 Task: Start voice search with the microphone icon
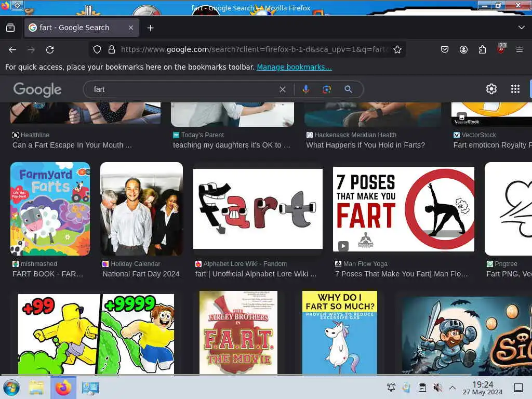(305, 89)
